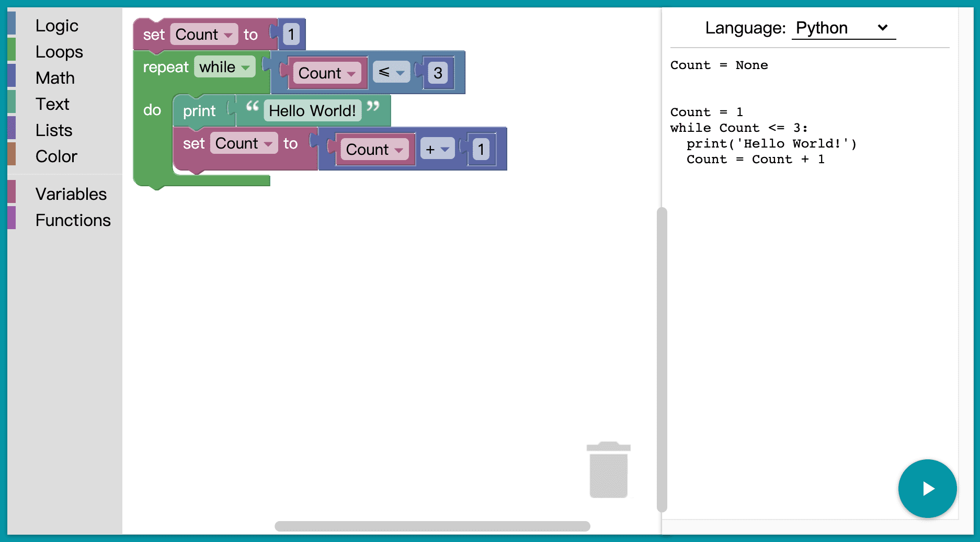
Task: Open the Language dropdown set to Python
Action: [x=843, y=28]
